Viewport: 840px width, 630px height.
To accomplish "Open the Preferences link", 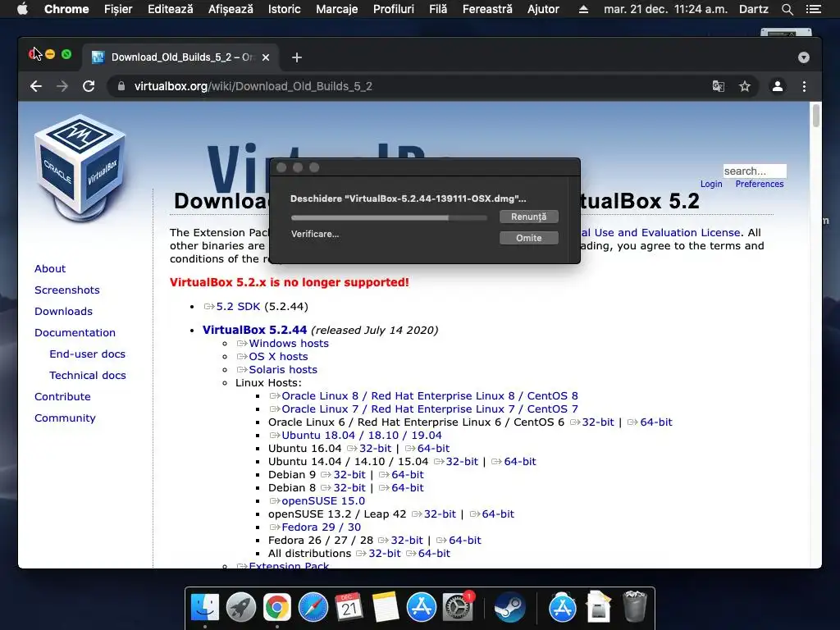I will click(x=759, y=184).
